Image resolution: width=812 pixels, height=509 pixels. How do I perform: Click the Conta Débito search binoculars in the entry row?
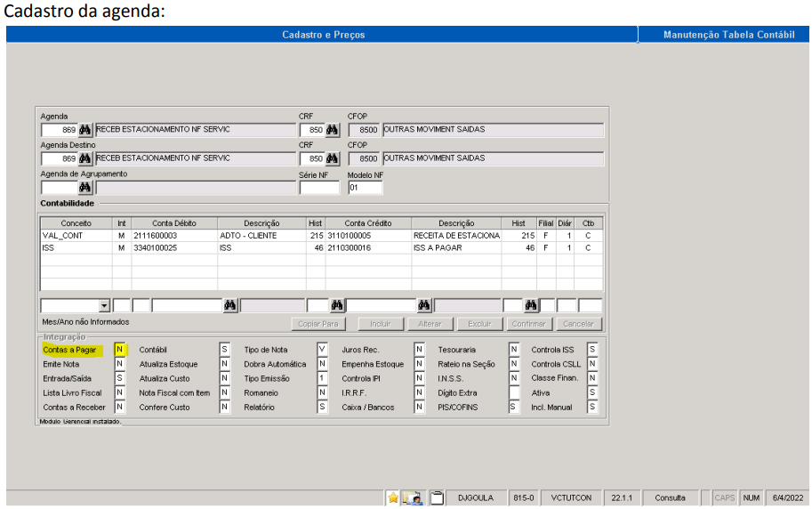230,305
